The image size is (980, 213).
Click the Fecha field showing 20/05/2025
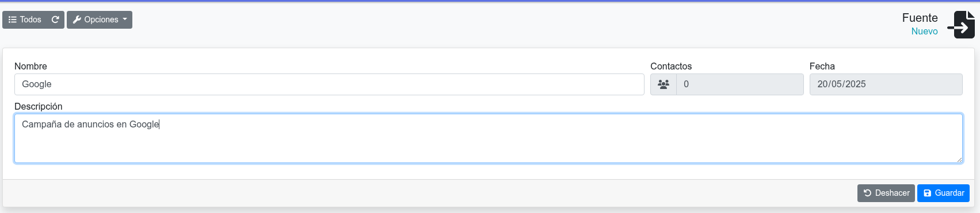[886, 84]
